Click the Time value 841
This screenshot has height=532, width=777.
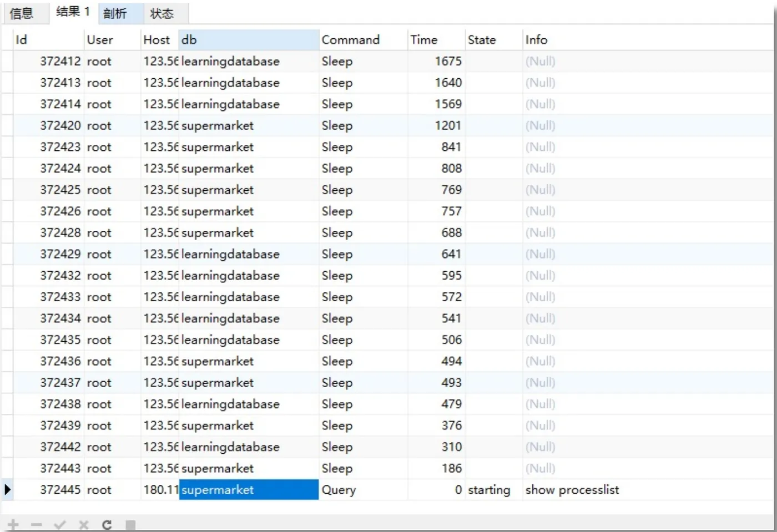point(451,147)
